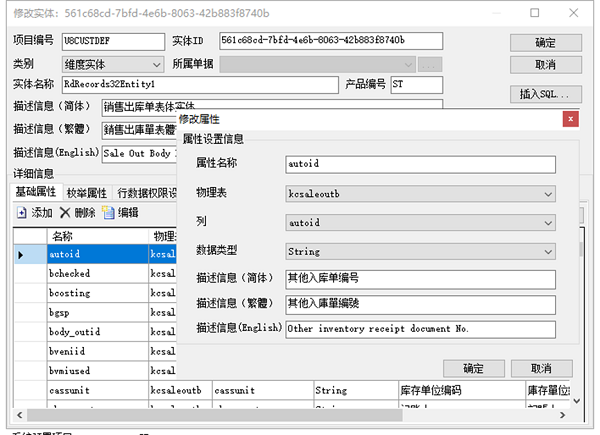Click the horizontal scrollbar left arrow
Screen dimensions: 600x435
tap(20, 415)
